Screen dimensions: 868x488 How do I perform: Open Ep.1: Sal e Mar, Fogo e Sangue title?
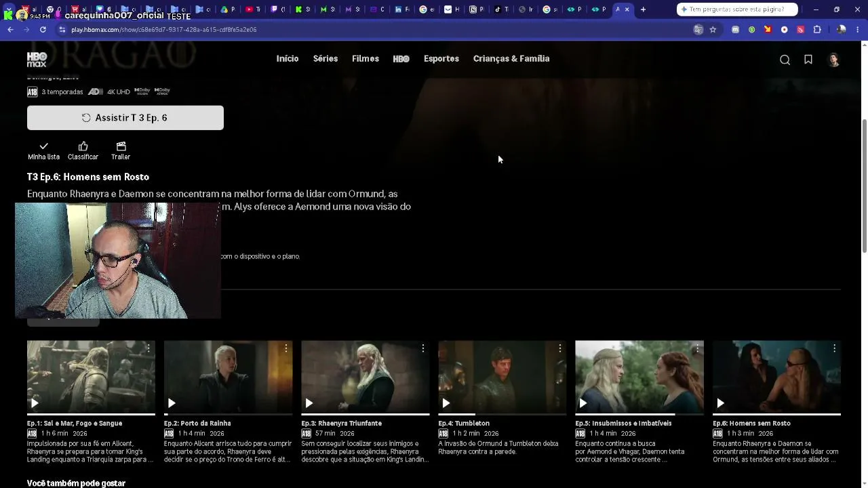[x=75, y=424]
